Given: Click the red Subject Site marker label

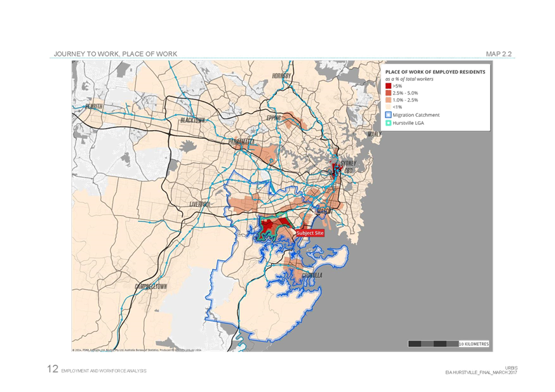Looking at the screenshot, I should point(310,233).
